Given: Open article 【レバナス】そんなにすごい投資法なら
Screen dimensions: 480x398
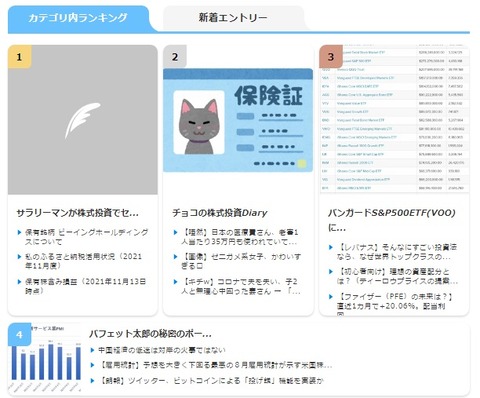Looking at the screenshot, I should pos(397,252).
